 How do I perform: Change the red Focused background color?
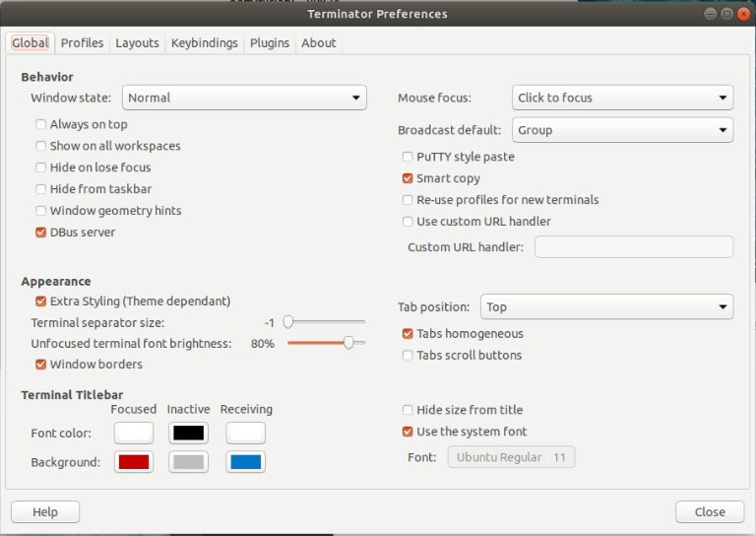coord(134,462)
